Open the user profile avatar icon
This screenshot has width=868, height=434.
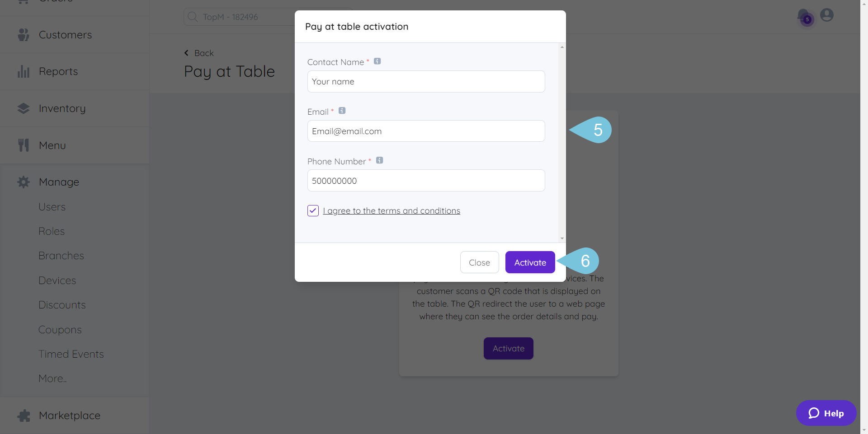pyautogui.click(x=827, y=15)
